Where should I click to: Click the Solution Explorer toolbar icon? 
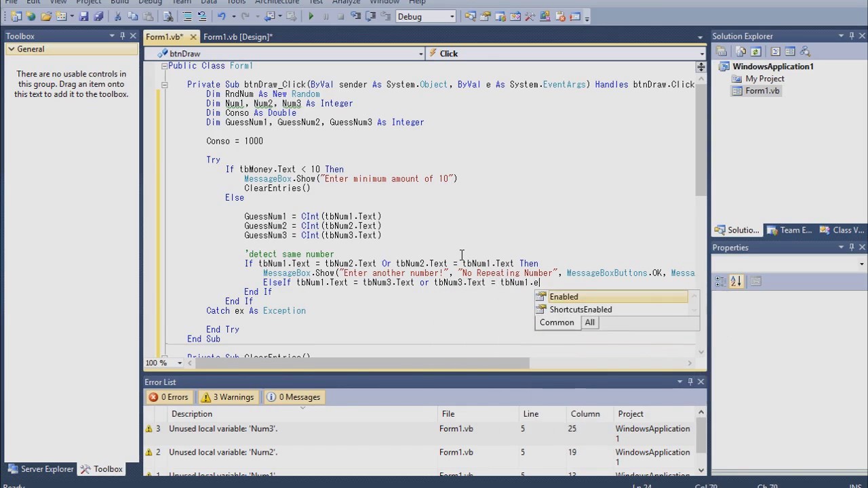[470, 16]
